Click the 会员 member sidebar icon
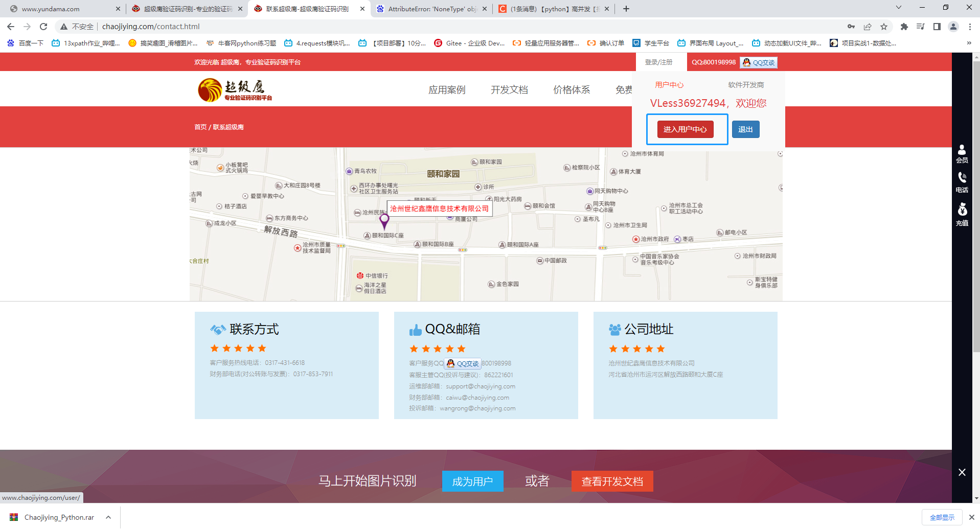This screenshot has width=980, height=530. coord(962,154)
